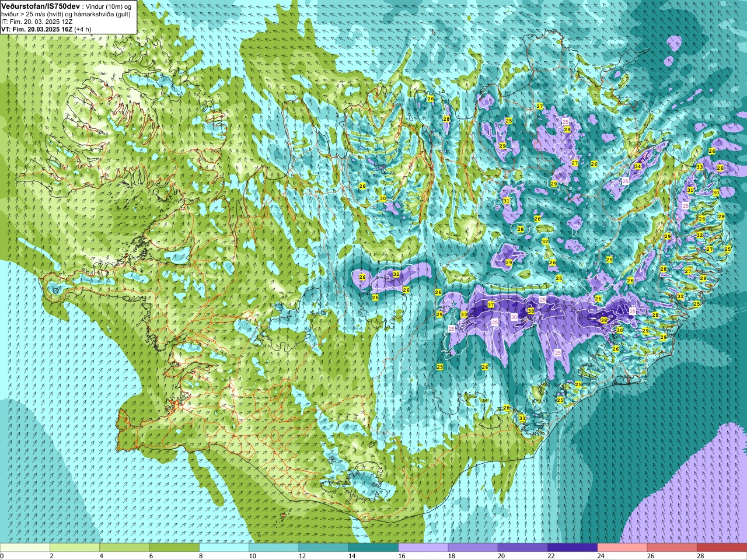Click the 16–18 m/s light lavender legend swatch
This screenshot has height=560, width=747.
tap(423, 548)
